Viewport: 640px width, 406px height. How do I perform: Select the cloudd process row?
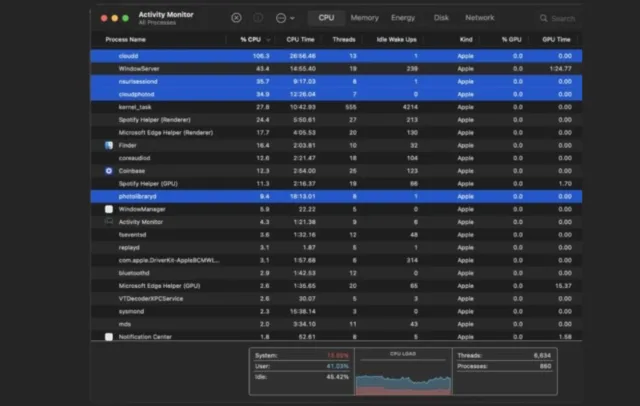tap(336, 56)
